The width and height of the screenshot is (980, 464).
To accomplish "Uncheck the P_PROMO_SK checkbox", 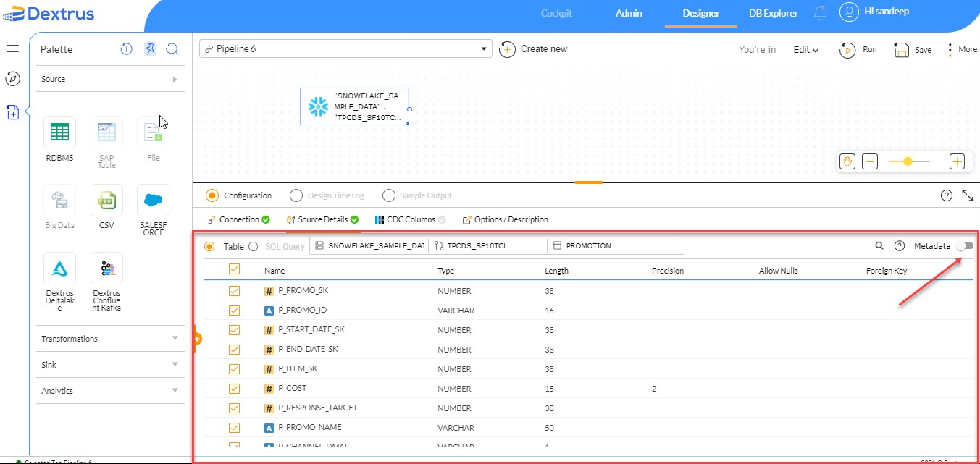I will [x=234, y=291].
